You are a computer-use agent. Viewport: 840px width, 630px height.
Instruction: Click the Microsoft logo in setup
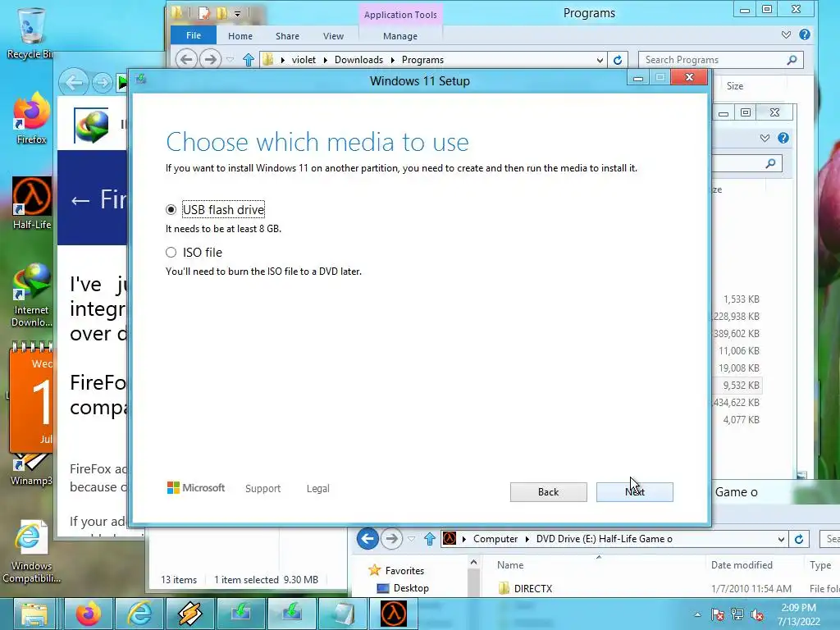click(x=195, y=488)
